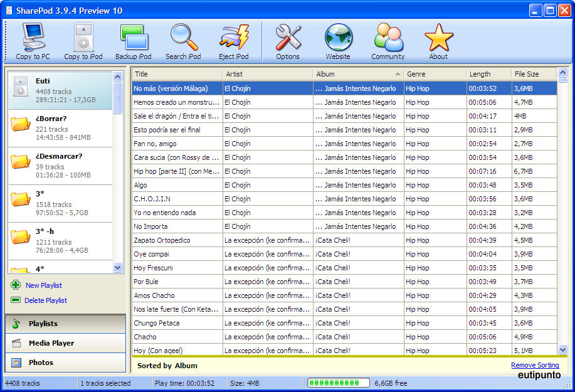Sort tracks by Title column header

pos(177,74)
